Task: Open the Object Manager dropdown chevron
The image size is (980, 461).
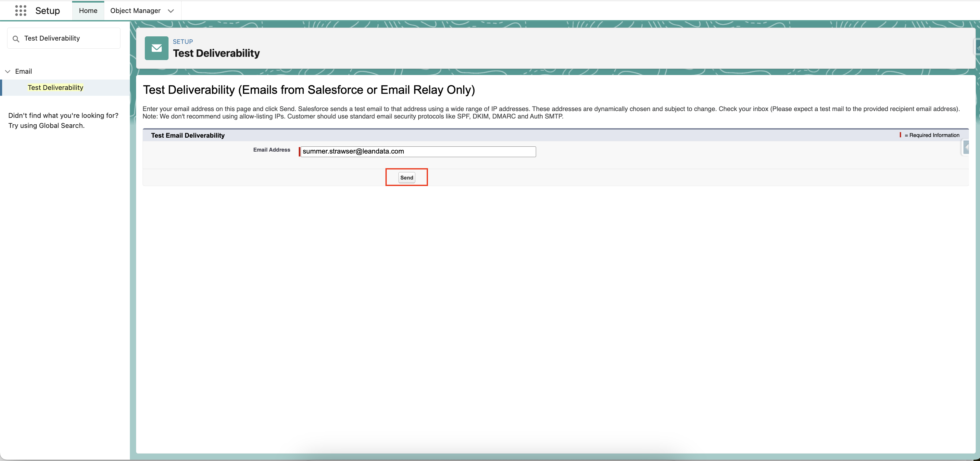Action: pos(170,11)
